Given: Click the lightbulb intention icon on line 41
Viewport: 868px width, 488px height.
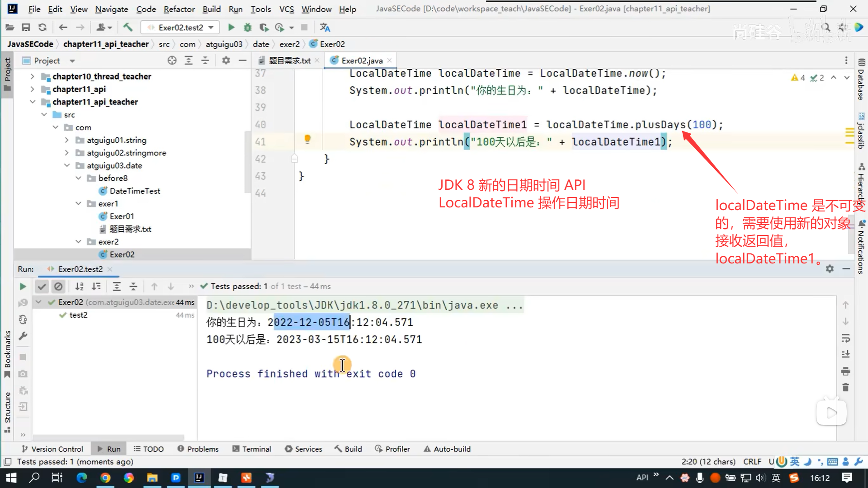Looking at the screenshot, I should tap(307, 139).
